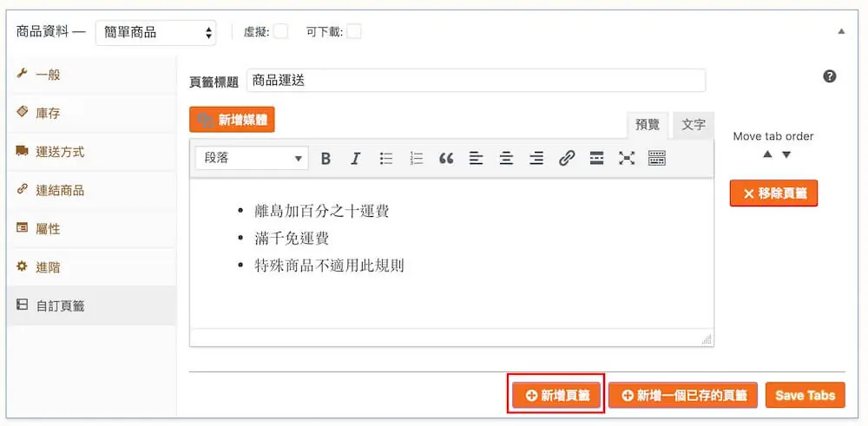Screen dimensions: 868x426
Task: Grab the editor resize handle corner
Action: 707,340
